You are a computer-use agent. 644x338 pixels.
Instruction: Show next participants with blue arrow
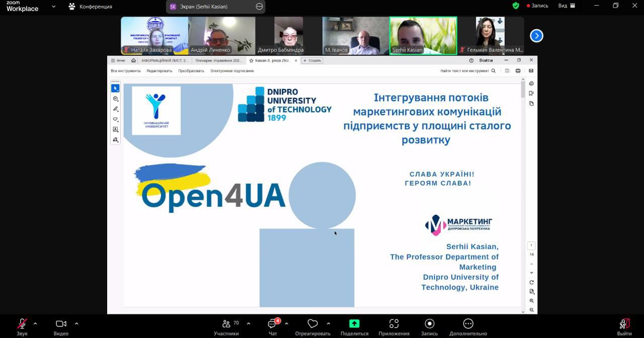(536, 36)
